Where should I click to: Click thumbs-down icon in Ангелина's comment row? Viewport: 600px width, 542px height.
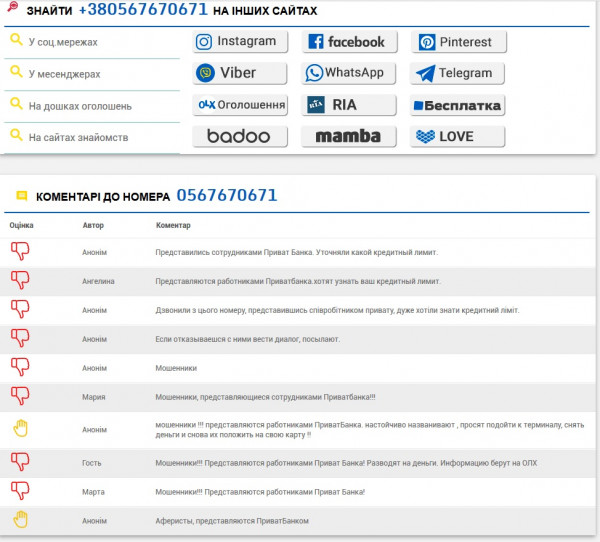(x=20, y=280)
